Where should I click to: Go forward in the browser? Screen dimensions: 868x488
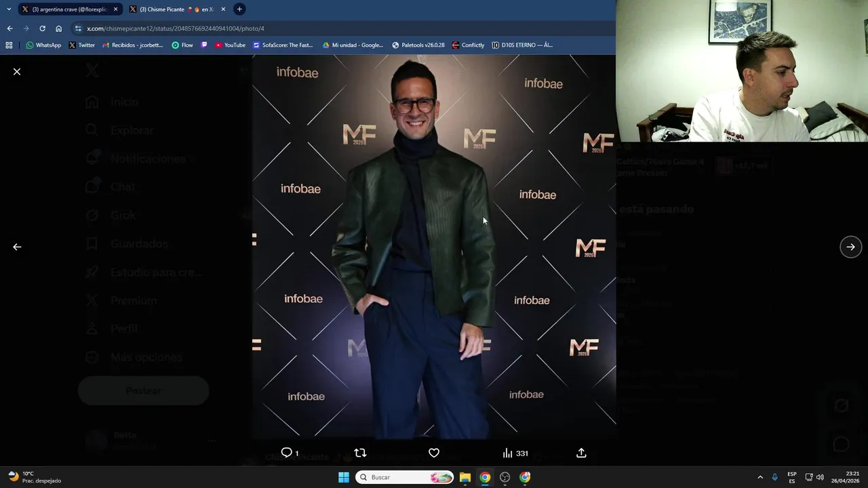(26, 28)
